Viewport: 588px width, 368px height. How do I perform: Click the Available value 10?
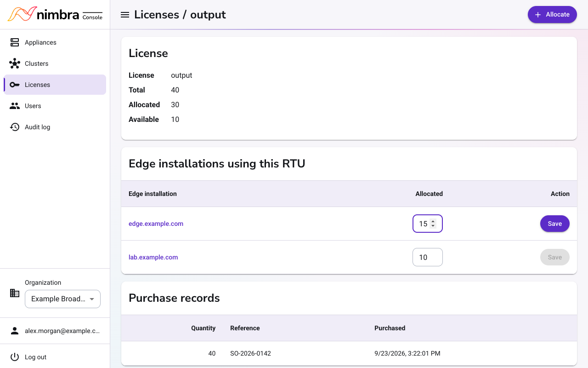click(x=175, y=119)
